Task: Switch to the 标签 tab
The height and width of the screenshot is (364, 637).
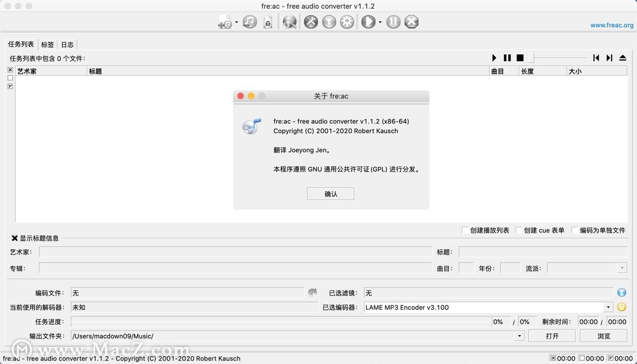Action: [x=47, y=45]
